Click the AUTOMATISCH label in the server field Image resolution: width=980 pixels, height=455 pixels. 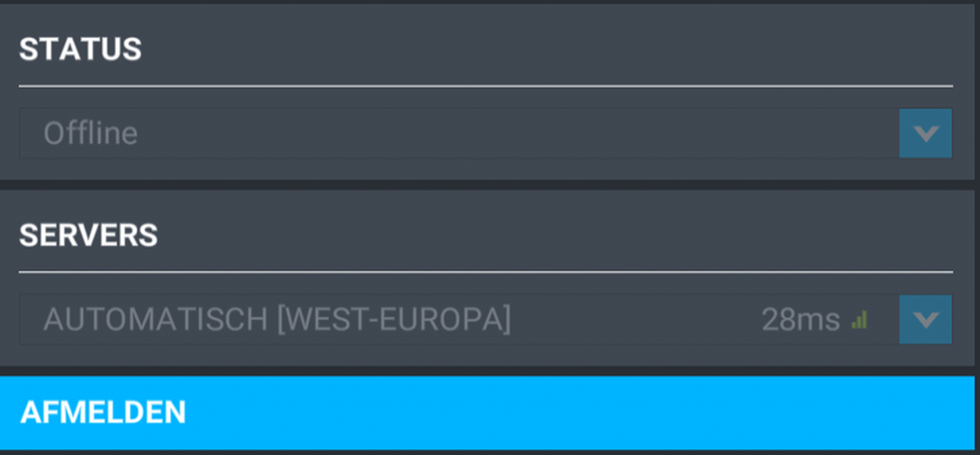(156, 319)
